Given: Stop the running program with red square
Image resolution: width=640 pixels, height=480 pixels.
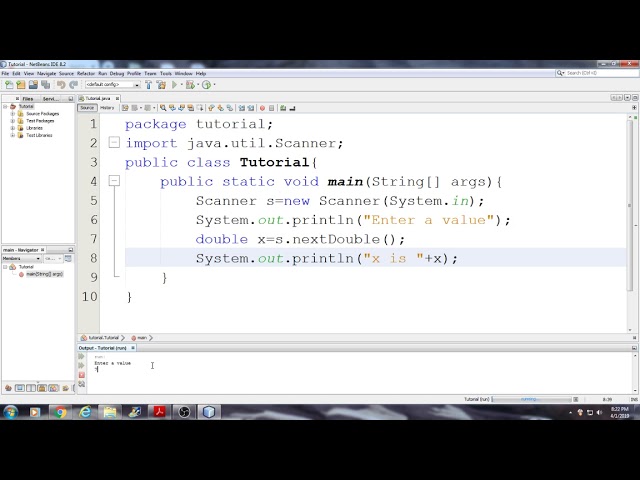Looking at the screenshot, I should (x=81, y=375).
